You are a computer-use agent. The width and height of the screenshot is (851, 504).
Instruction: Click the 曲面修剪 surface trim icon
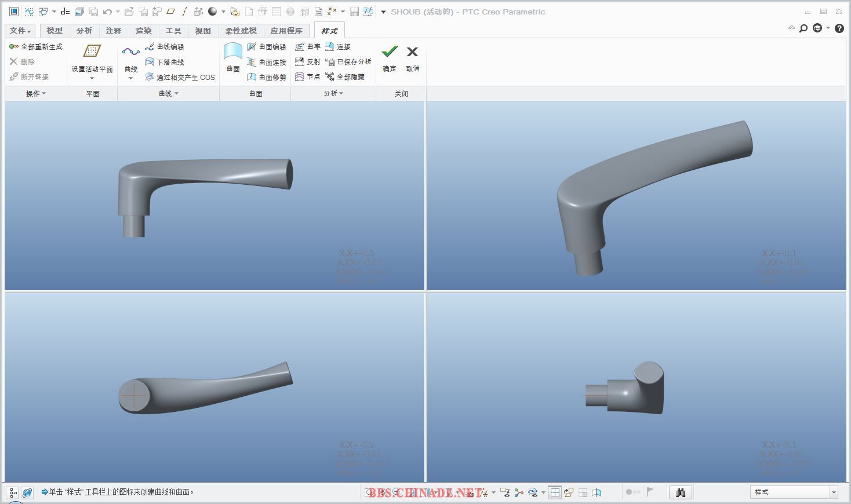click(x=252, y=77)
